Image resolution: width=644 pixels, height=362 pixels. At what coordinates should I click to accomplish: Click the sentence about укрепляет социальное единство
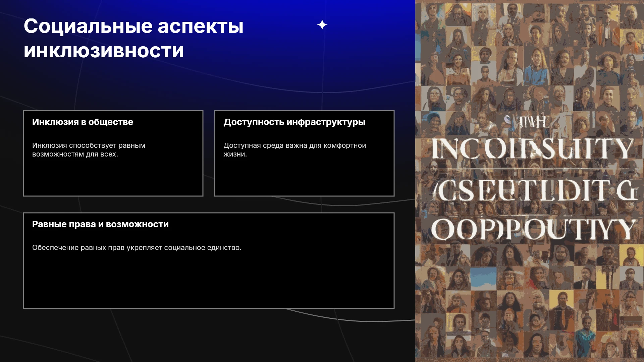point(137,248)
